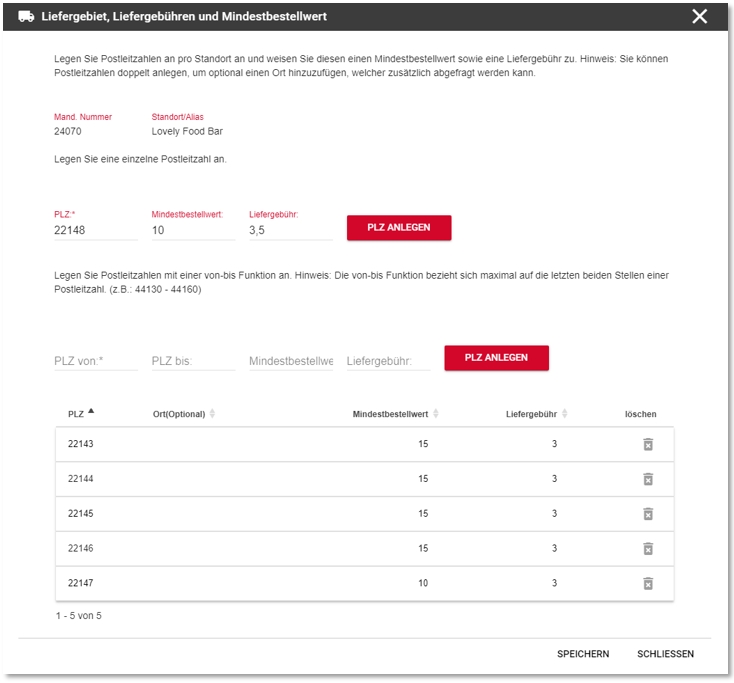Focus the PLZ bis input field
The width and height of the screenshot is (734, 683).
pos(193,361)
